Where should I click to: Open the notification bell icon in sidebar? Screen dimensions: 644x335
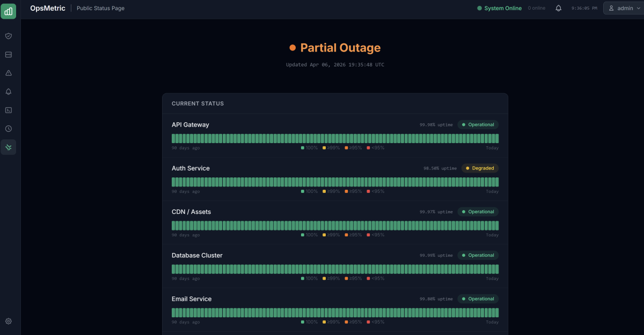click(x=8, y=92)
